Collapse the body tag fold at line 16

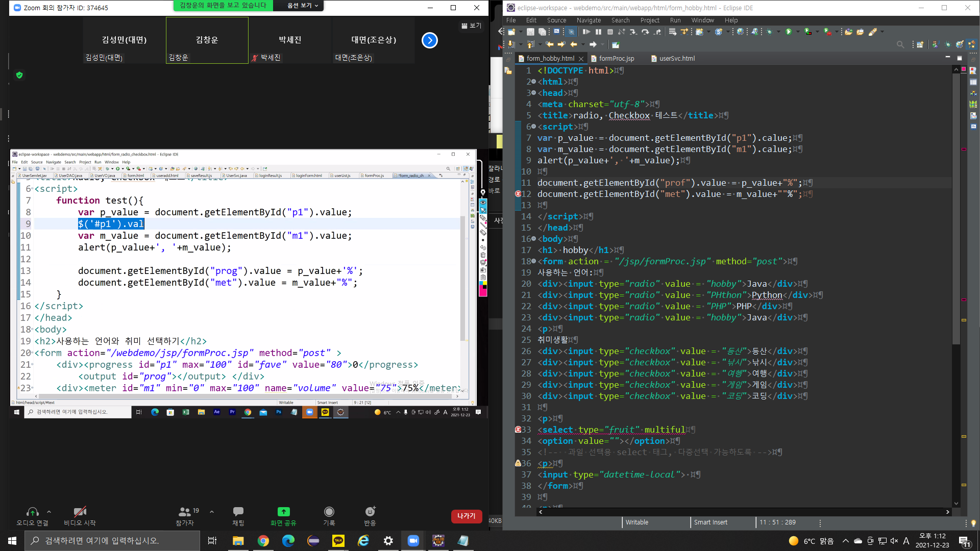(x=534, y=239)
